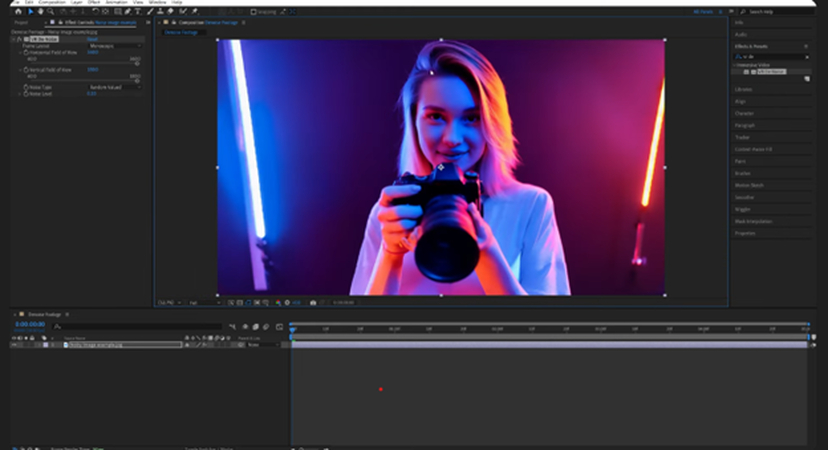The width and height of the screenshot is (828, 450).
Task: Clear the Effects & Presets search
Action: (807, 57)
